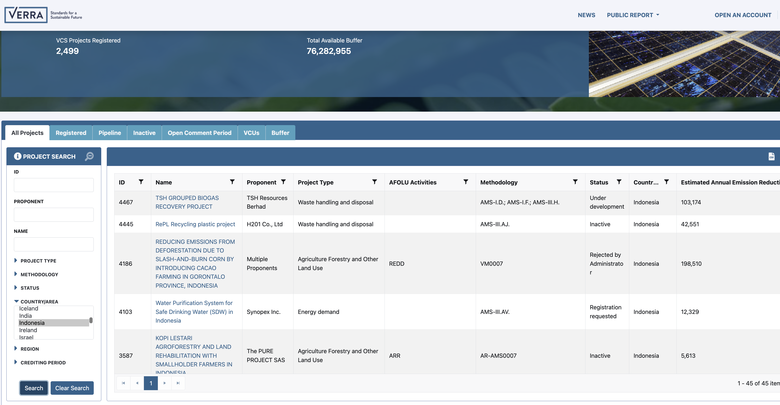Expand the Status filter section
Image resolution: width=780 pixels, height=405 pixels.
tap(26, 288)
